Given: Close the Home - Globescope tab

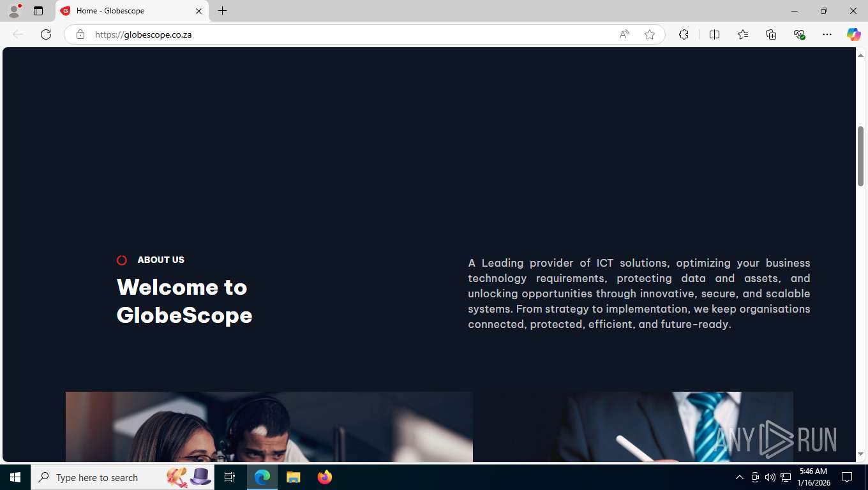Looking at the screenshot, I should [x=198, y=11].
